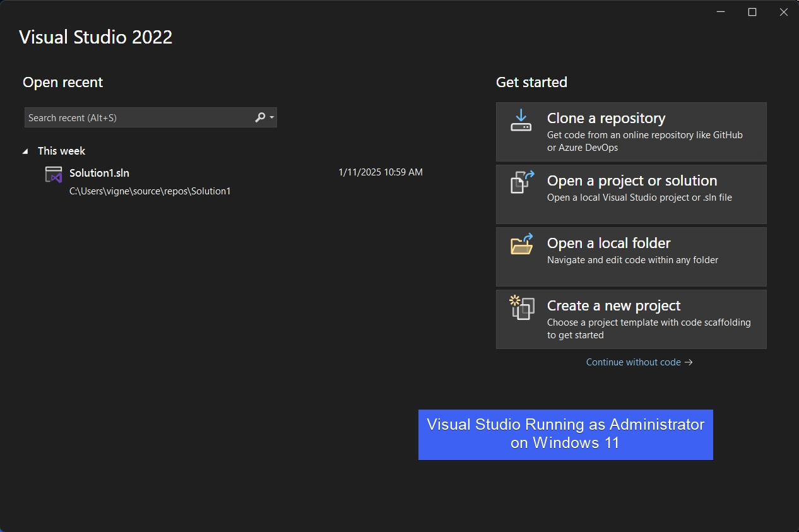799x532 pixels.
Task: Click the timestamp 1/11/2025 10:59 AM
Action: tap(381, 172)
